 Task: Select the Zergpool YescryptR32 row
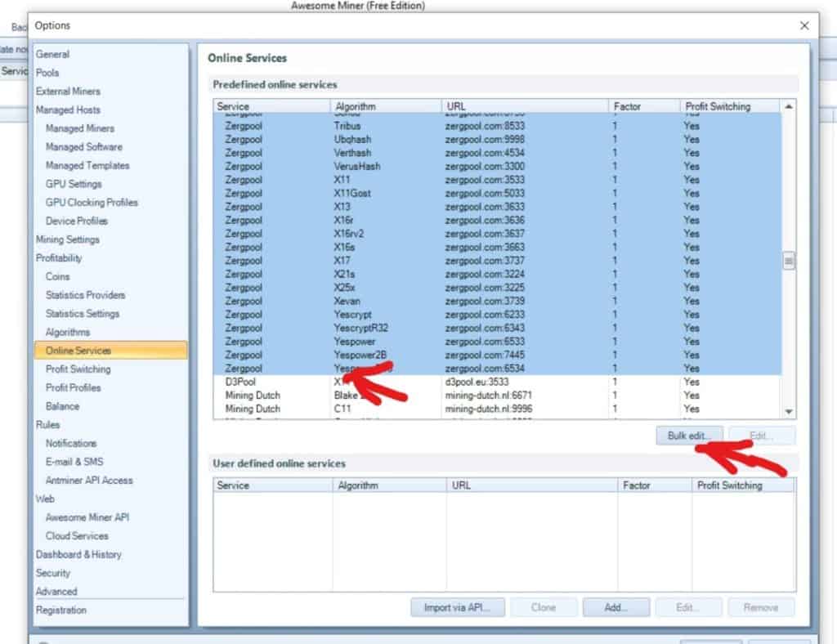coord(497,329)
